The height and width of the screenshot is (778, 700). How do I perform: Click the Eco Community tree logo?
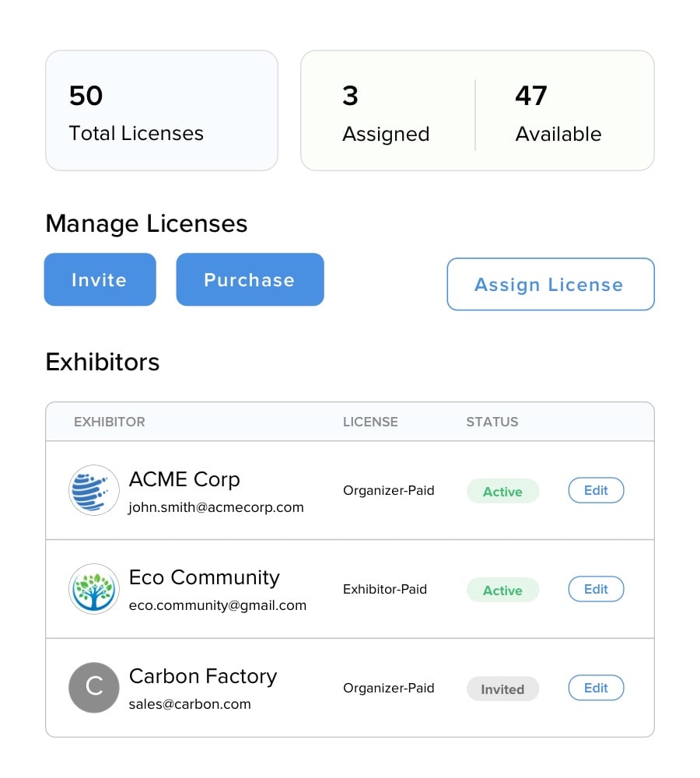(94, 589)
